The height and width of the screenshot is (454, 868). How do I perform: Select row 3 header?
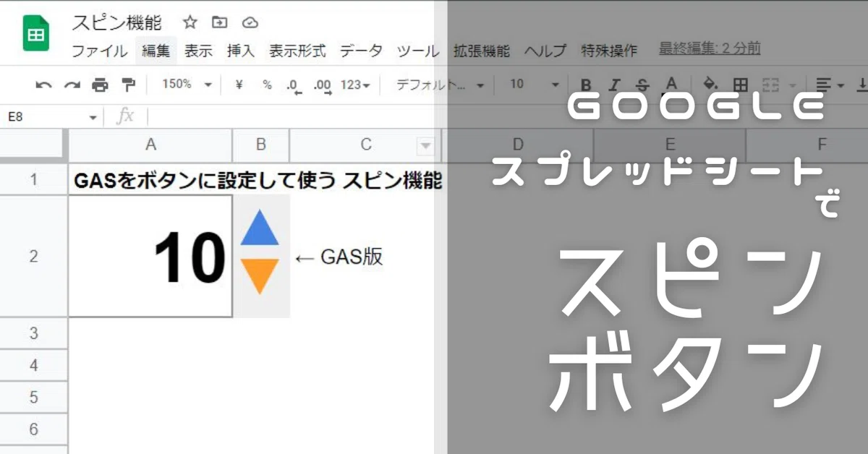34,333
